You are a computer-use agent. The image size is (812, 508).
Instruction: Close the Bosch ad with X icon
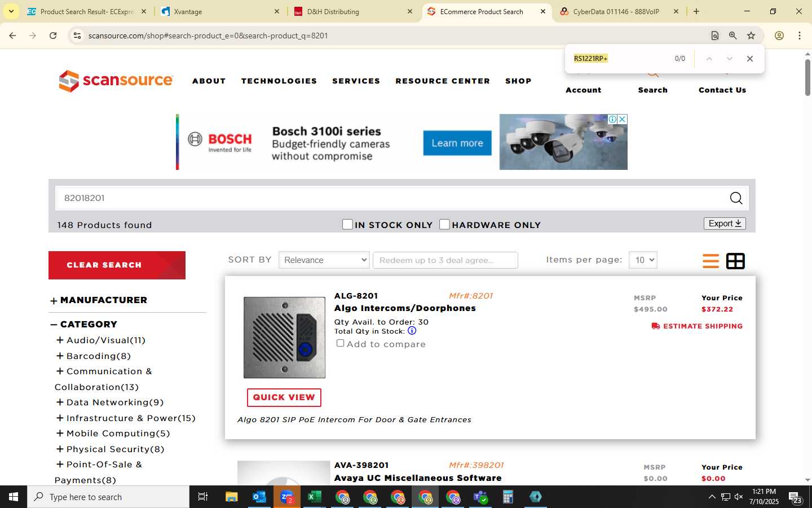[x=623, y=119]
